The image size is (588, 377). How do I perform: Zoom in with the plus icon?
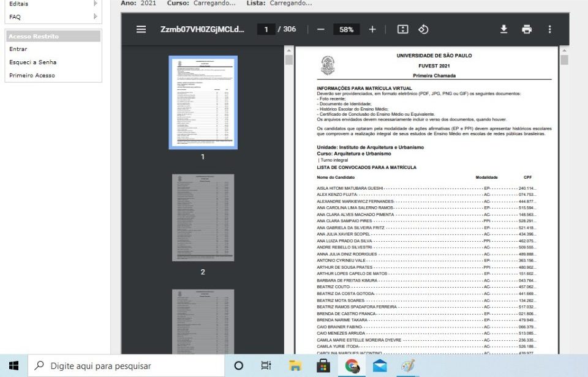click(372, 29)
